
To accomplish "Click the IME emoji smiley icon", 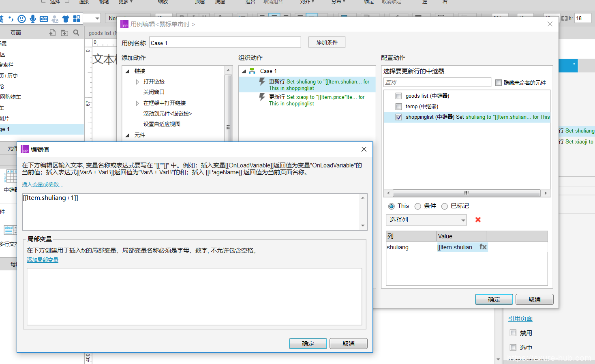I will pos(22,19).
